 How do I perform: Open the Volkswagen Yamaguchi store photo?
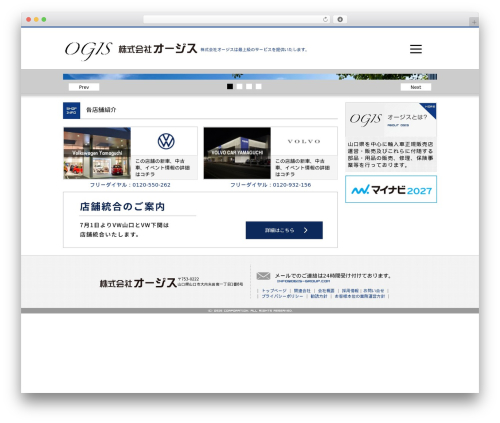97,153
